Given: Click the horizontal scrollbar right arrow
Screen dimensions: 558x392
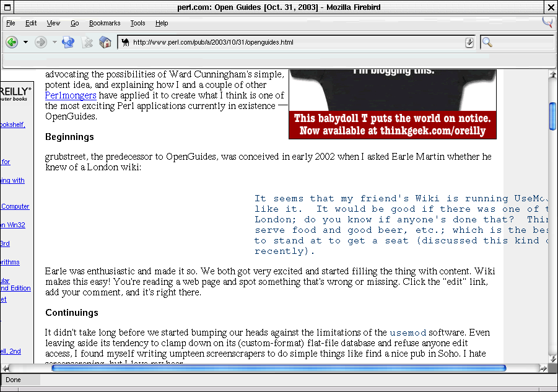Looking at the screenshot, I should [x=543, y=368].
